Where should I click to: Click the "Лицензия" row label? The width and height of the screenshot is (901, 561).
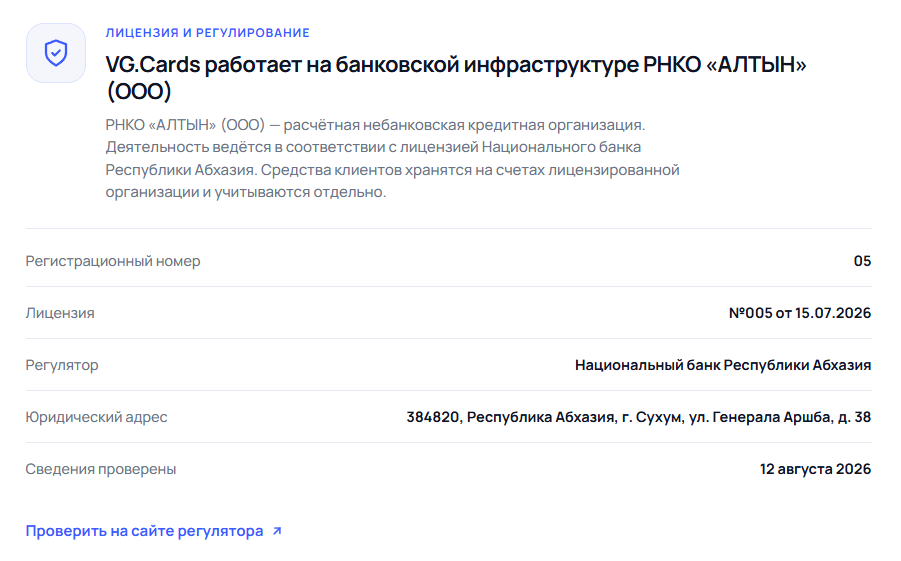point(60,313)
